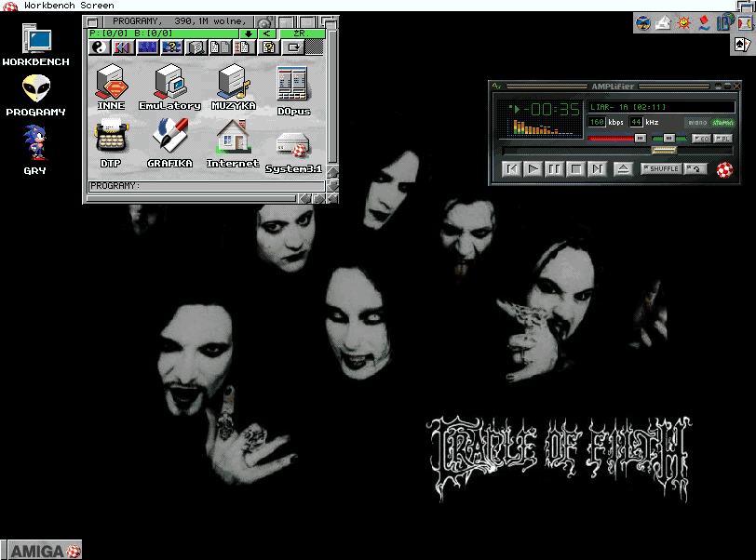Click the snapshot gadget in PROGRAMY title bar

click(x=264, y=22)
